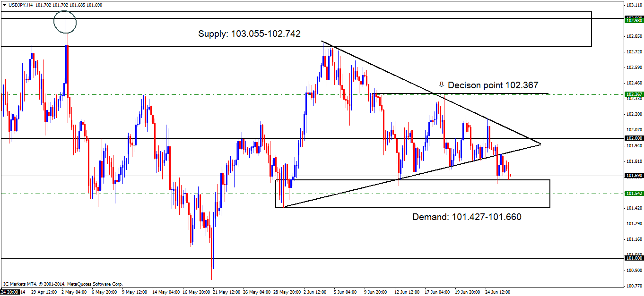Click the 100.770 price scale value
The height and width of the screenshot is (296, 644).
(x=634, y=286)
